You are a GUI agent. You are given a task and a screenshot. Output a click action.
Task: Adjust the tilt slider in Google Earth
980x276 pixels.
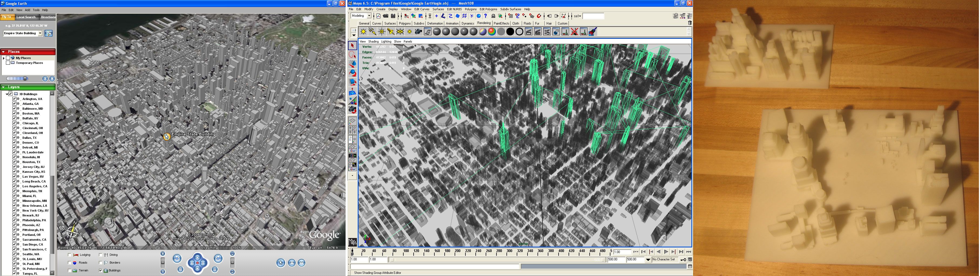[232, 262]
